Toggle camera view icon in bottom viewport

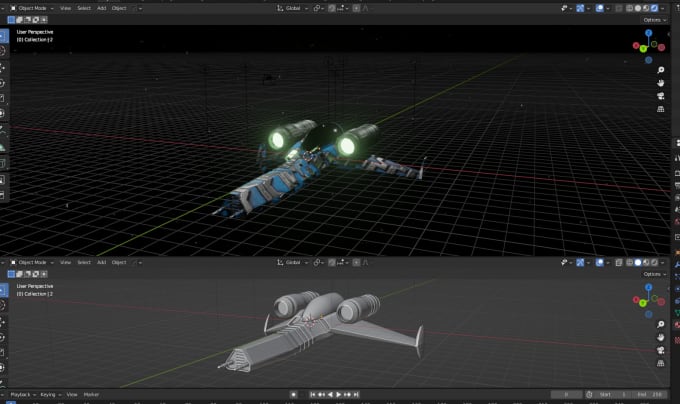[660, 350]
